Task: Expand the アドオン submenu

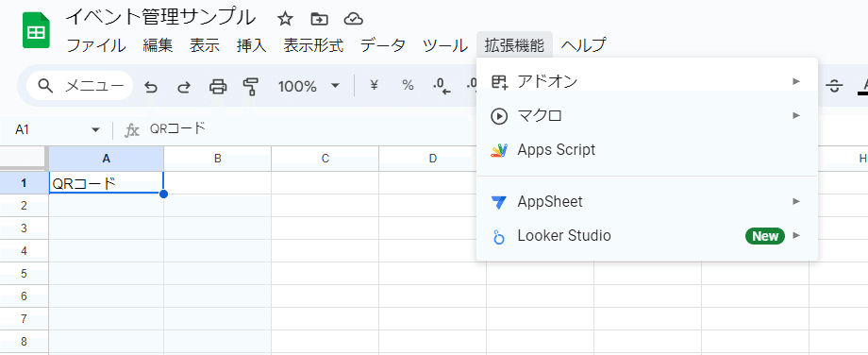Action: coord(646,82)
